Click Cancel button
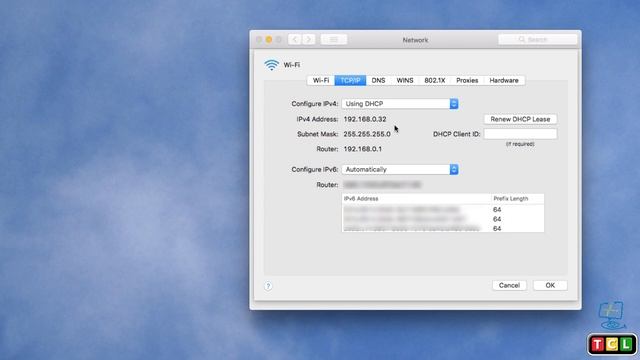 pos(509,285)
